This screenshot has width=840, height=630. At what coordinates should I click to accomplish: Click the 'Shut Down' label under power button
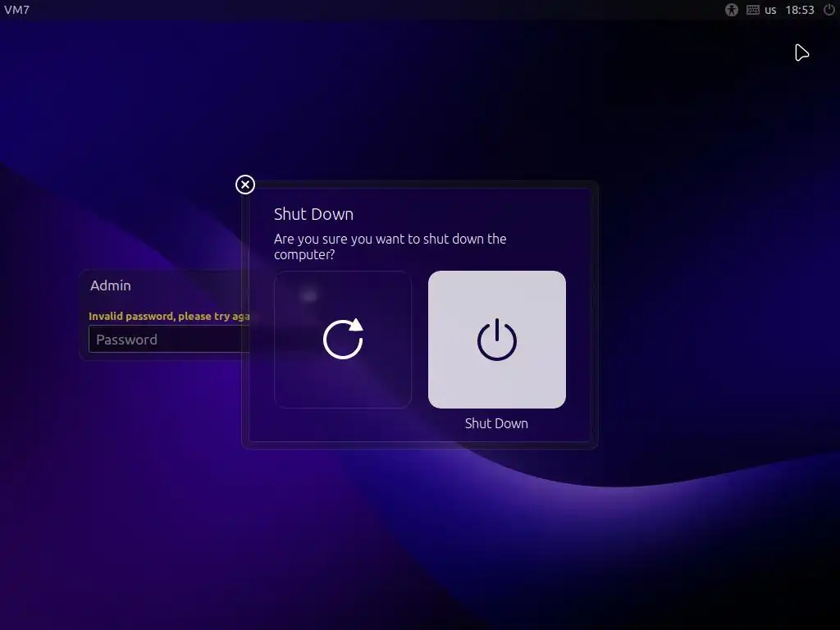click(496, 423)
